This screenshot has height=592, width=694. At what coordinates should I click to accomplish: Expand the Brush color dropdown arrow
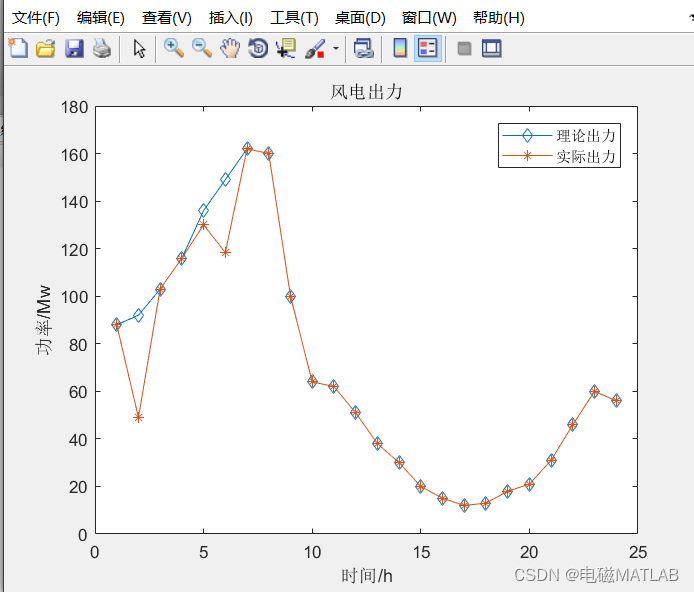coord(336,48)
